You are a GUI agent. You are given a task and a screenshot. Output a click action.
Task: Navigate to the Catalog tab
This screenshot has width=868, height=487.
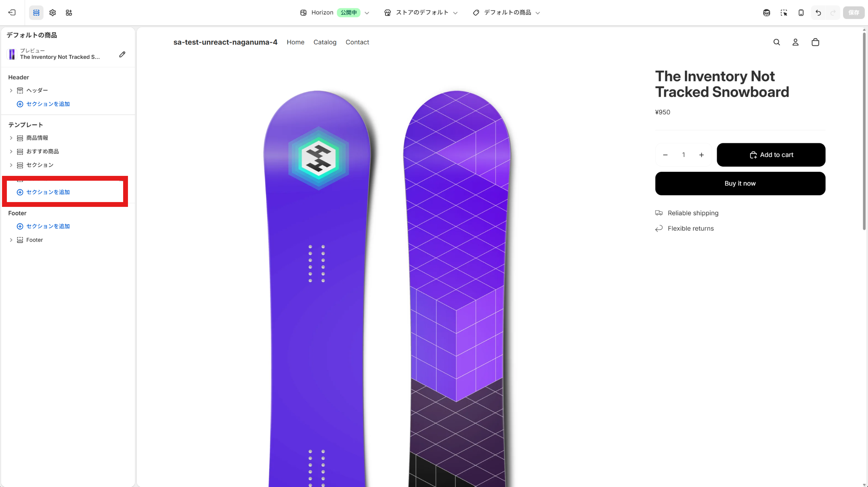pyautogui.click(x=325, y=42)
